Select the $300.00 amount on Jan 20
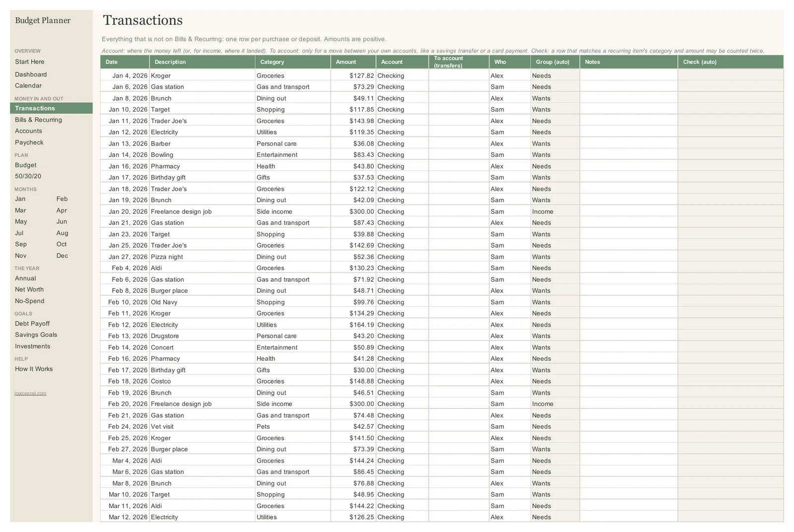The width and height of the screenshot is (794, 532). point(353,211)
